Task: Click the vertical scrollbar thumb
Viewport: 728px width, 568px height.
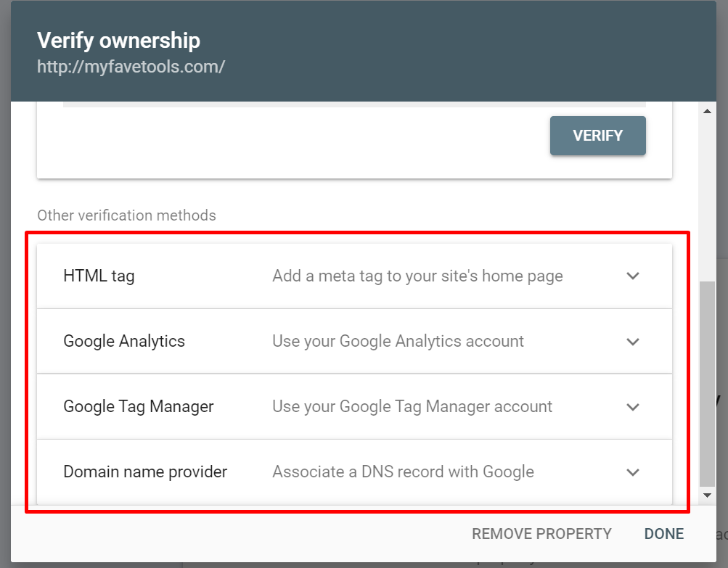Action: [x=708, y=384]
